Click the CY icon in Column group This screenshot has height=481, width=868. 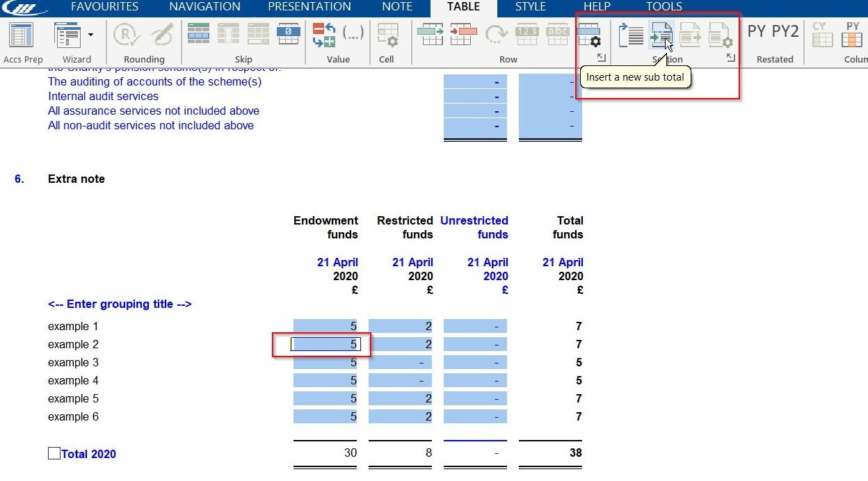point(823,33)
